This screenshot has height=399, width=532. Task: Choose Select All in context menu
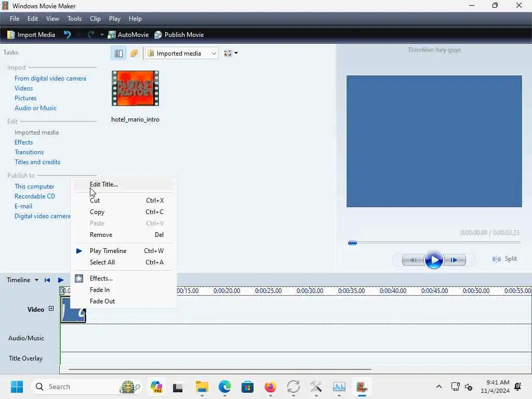point(124,262)
